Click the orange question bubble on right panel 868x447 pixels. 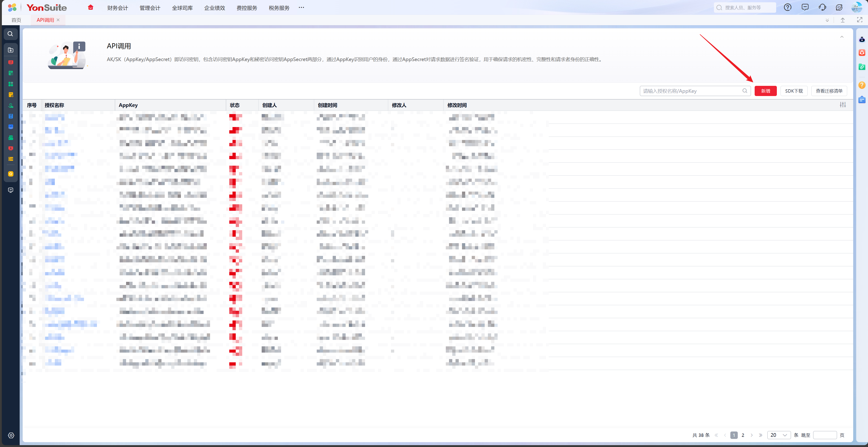click(x=862, y=85)
